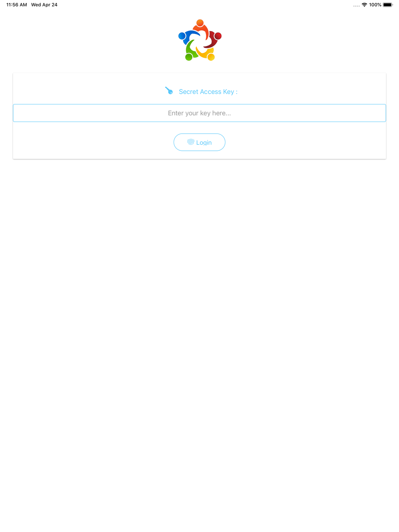Tap the 11:56 AM clock
Image resolution: width=399 pixels, height=532 pixels.
point(17,5)
